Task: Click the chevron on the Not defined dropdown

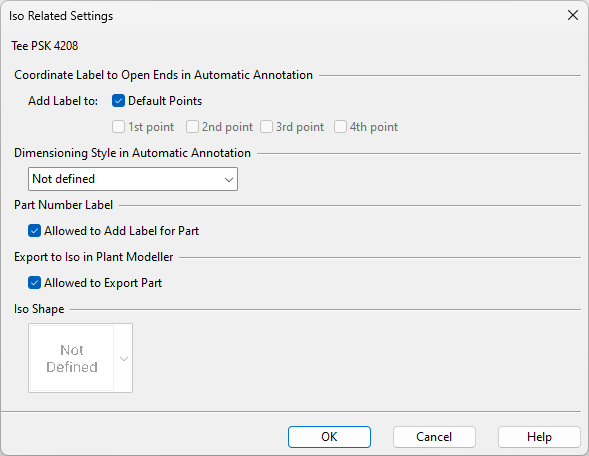Action: click(x=229, y=179)
